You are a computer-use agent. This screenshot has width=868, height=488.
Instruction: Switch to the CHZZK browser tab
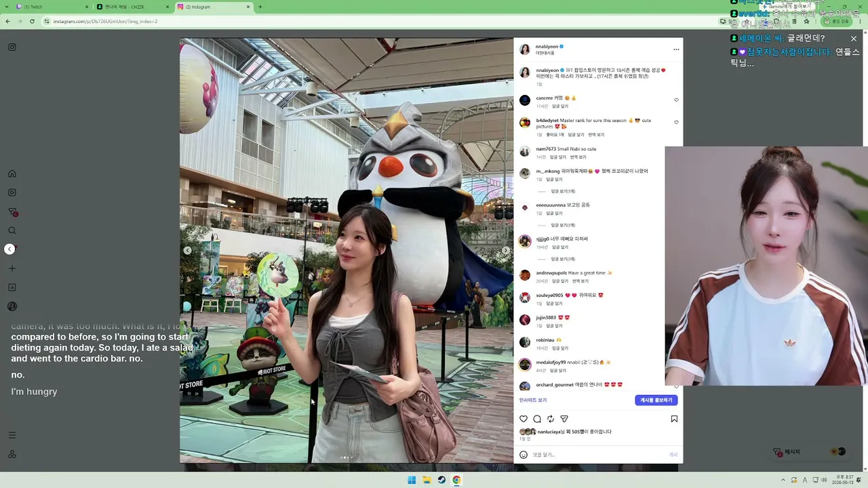pos(133,7)
